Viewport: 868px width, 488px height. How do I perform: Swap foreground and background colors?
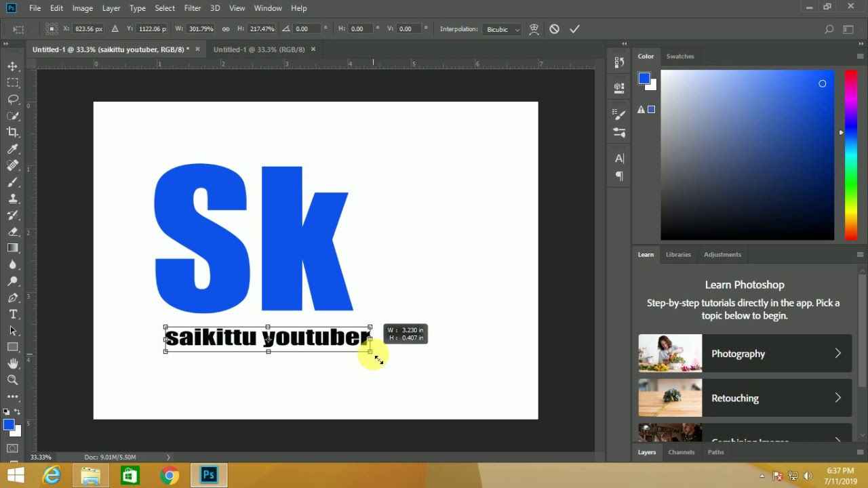[x=18, y=411]
